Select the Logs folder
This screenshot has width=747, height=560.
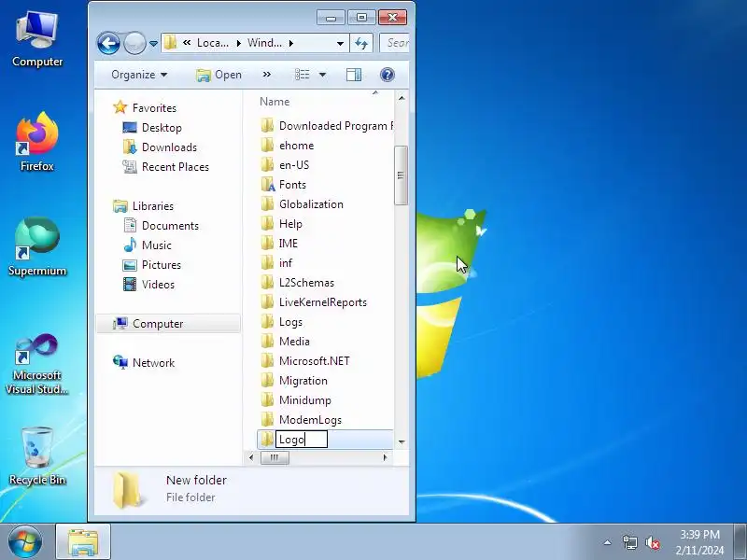(x=282, y=321)
